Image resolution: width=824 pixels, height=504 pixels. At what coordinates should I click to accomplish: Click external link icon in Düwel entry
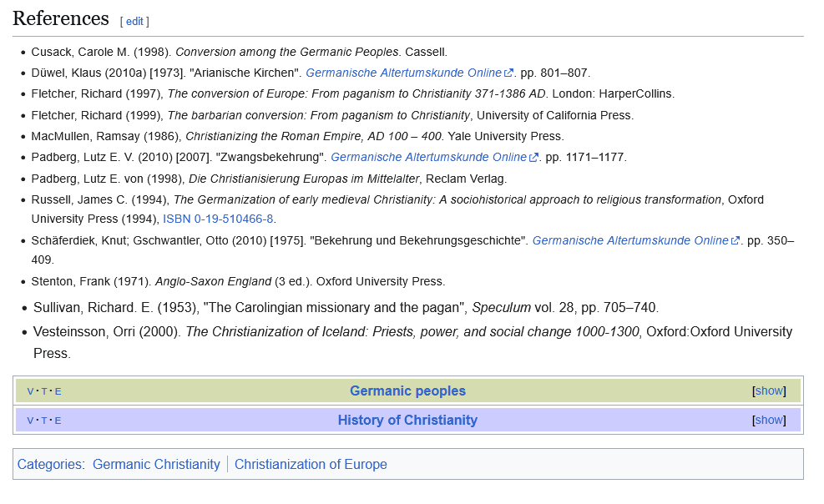(x=508, y=73)
